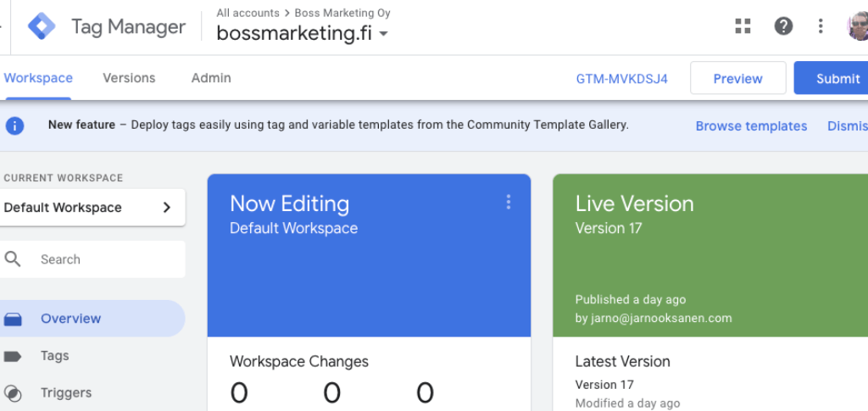Click the Preview button

pos(738,78)
